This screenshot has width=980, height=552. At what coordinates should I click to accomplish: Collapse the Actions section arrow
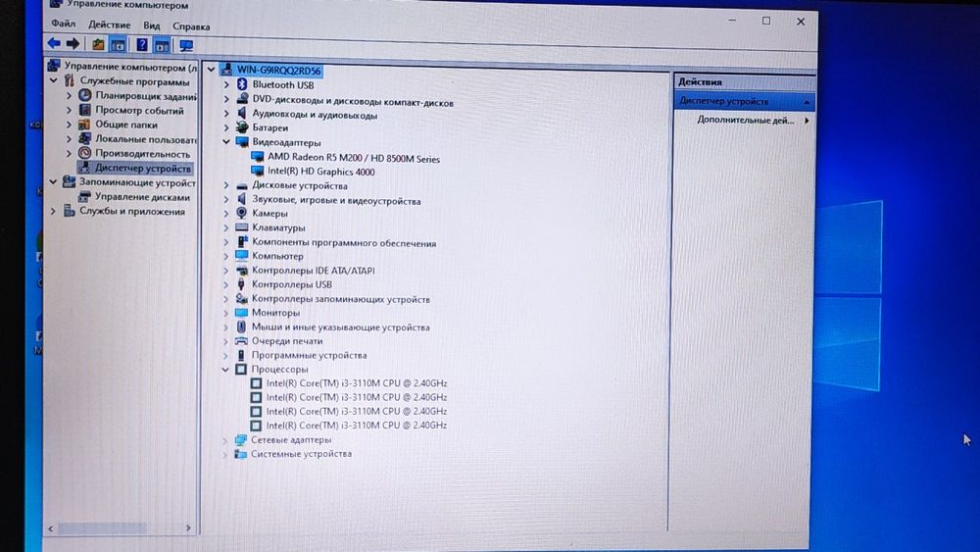pyautogui.click(x=807, y=101)
